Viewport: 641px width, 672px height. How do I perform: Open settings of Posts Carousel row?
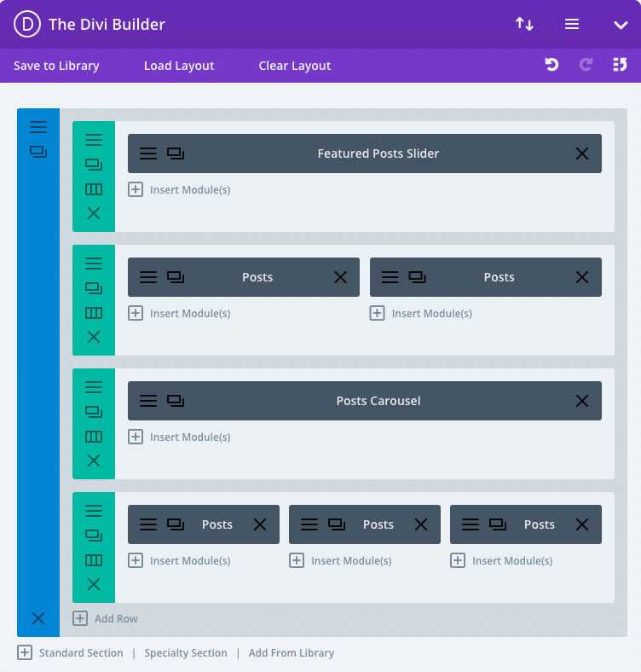[x=94, y=387]
